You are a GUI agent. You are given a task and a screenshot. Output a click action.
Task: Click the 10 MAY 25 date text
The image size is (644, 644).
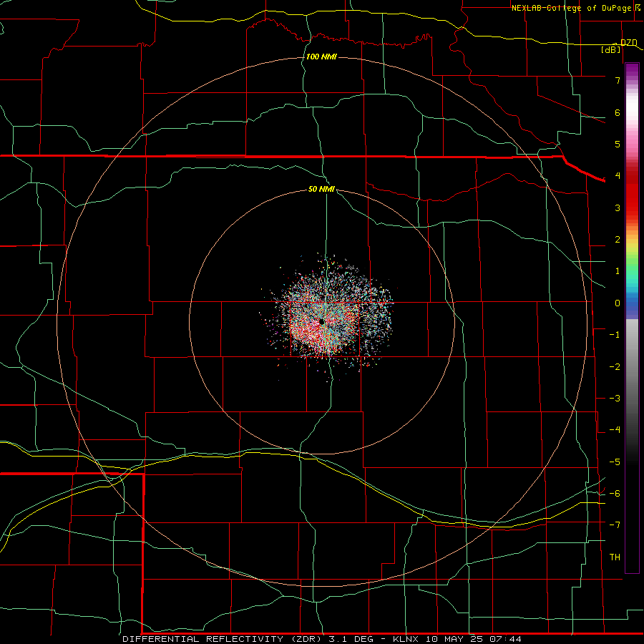(454, 639)
